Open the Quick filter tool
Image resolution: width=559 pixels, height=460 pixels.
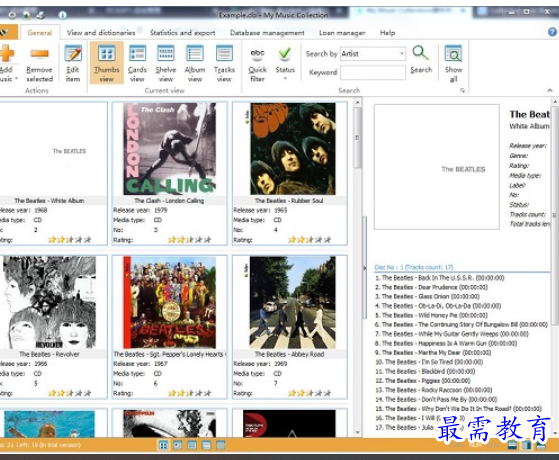click(x=257, y=64)
